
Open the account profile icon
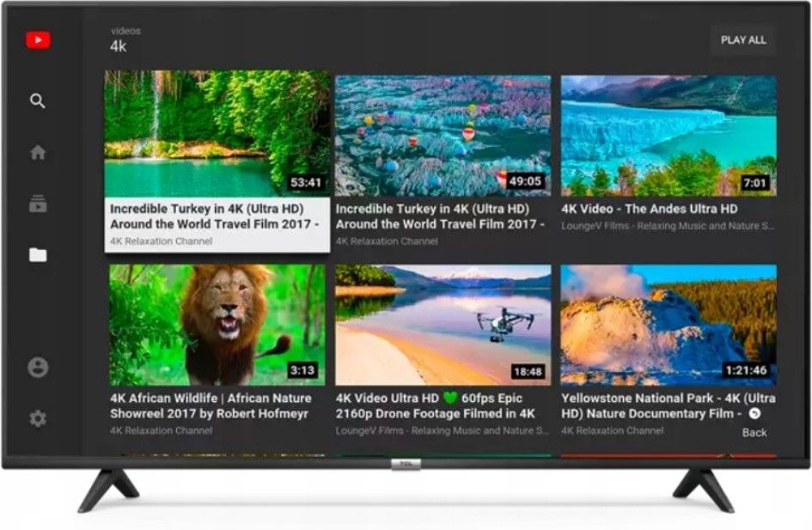point(38,368)
